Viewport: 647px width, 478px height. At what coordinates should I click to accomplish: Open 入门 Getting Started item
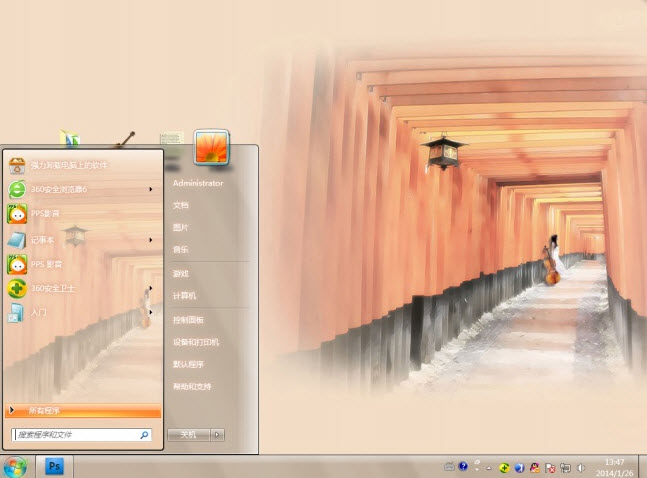pyautogui.click(x=83, y=312)
